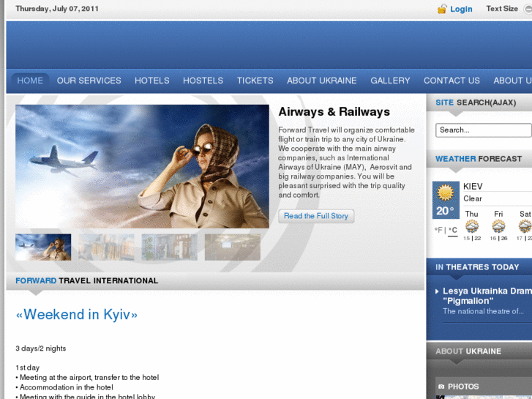The width and height of the screenshot is (532, 399).
Task: Open the HOSTELS page
Action: click(x=203, y=81)
